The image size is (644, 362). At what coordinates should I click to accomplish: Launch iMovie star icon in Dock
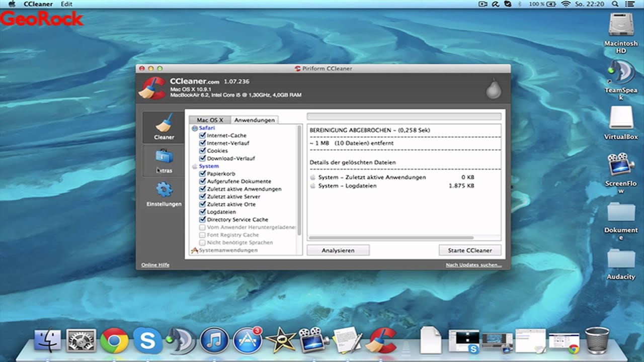coord(280,341)
